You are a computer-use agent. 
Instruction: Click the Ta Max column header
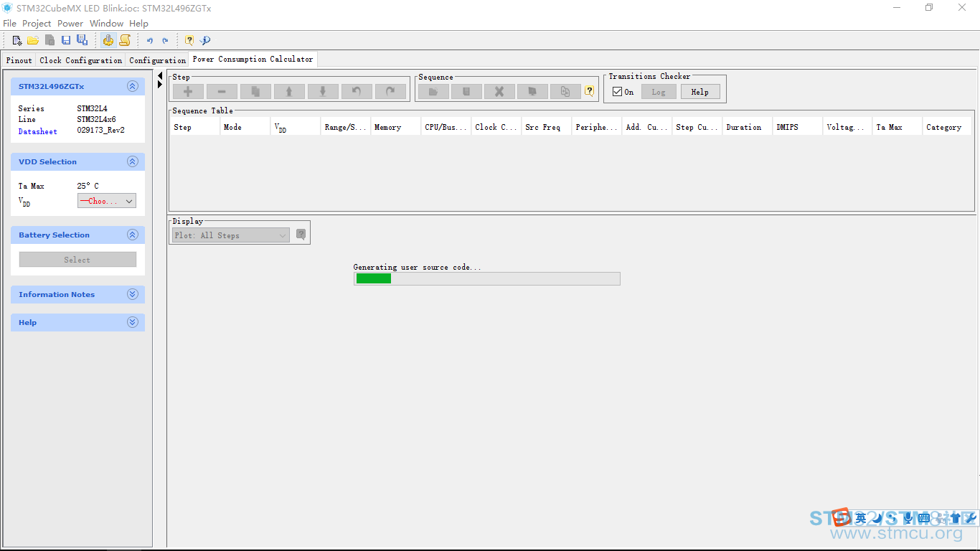[x=897, y=127]
